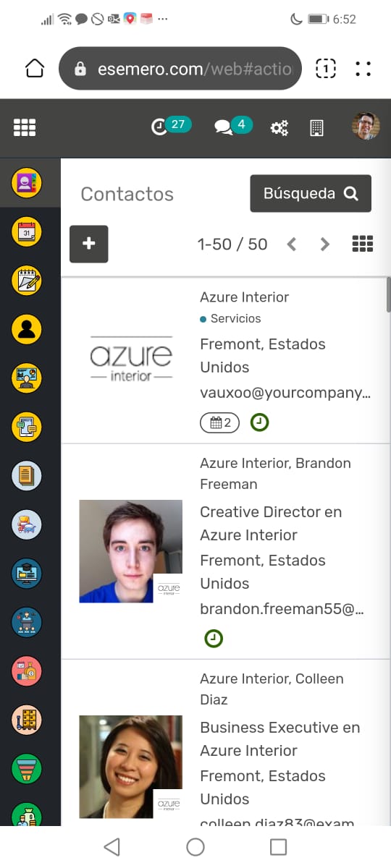Click the Búsqueda search button

coord(311,193)
